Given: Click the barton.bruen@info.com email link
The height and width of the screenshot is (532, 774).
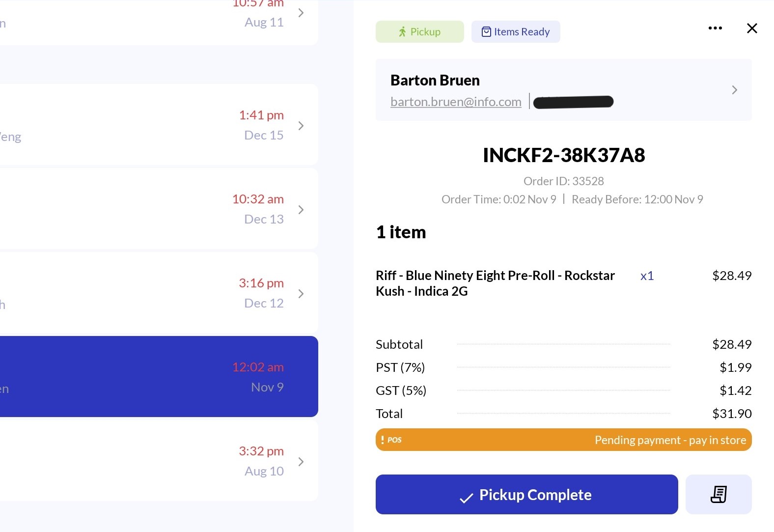Looking at the screenshot, I should (x=455, y=102).
